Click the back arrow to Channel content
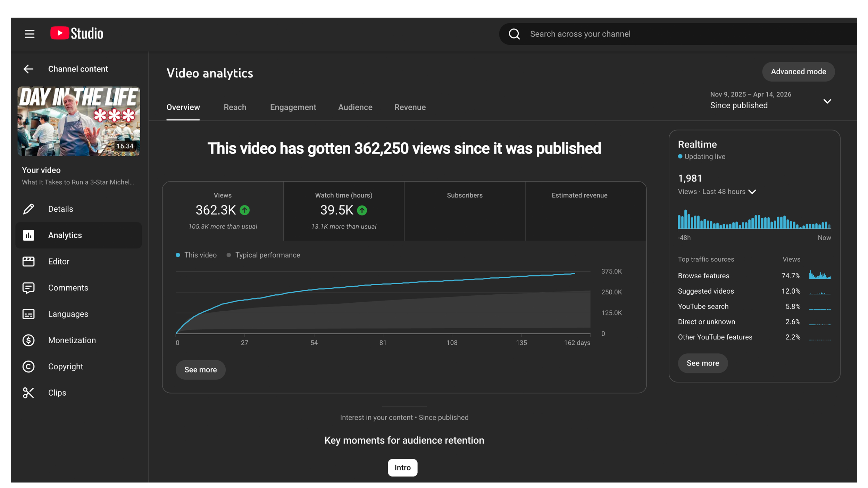868x488 pixels. (x=28, y=69)
